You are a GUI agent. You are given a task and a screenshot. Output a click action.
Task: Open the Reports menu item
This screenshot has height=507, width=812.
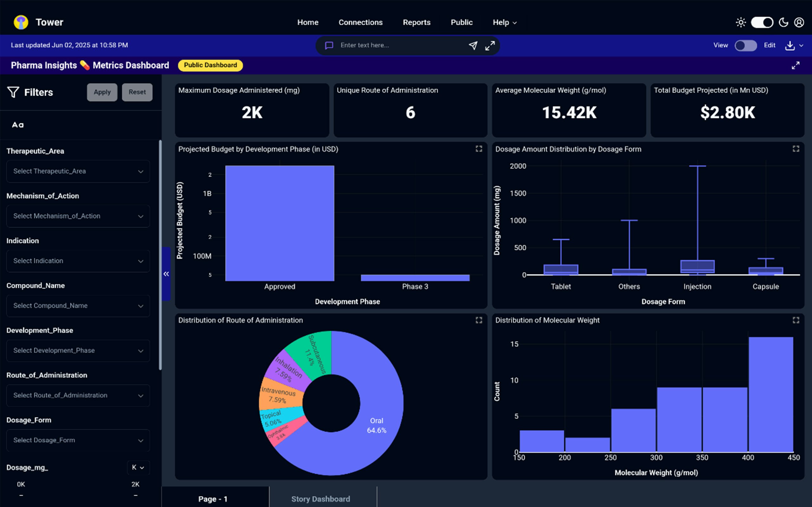coord(416,22)
